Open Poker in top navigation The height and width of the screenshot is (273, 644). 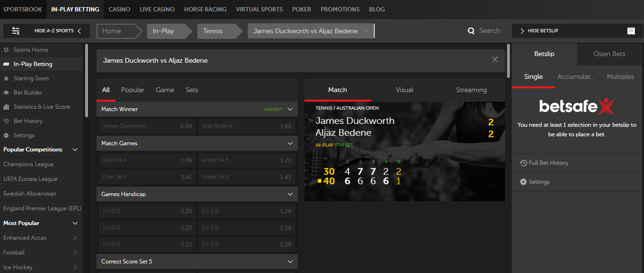(x=302, y=9)
